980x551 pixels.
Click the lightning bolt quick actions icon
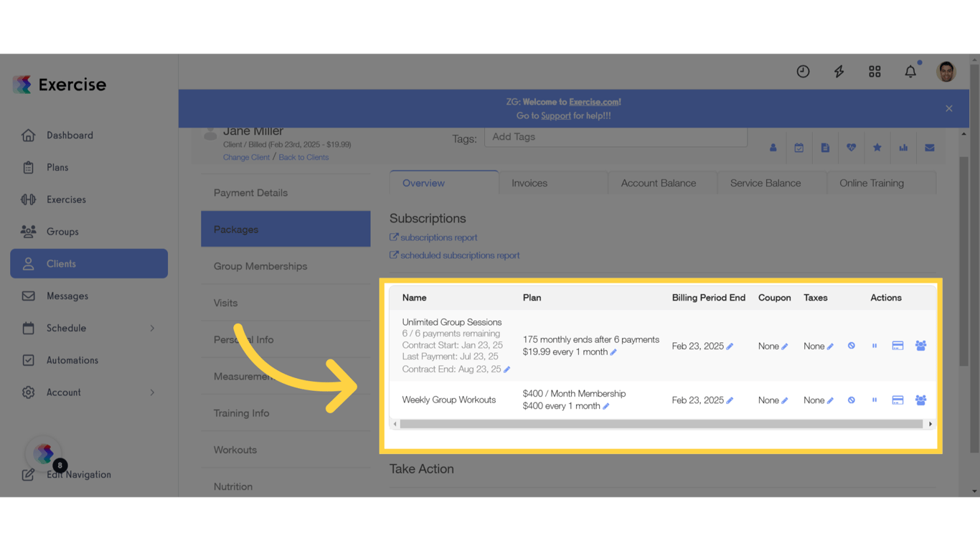point(839,71)
